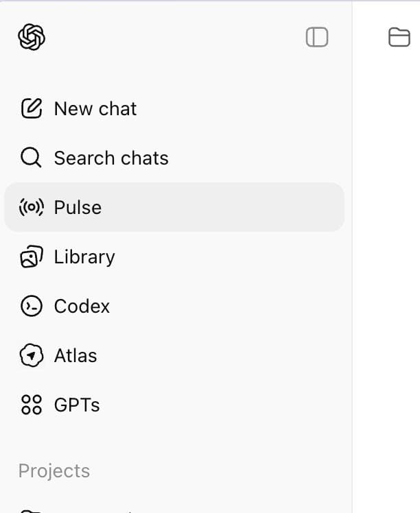Click the ChatGPT logo icon

point(32,37)
